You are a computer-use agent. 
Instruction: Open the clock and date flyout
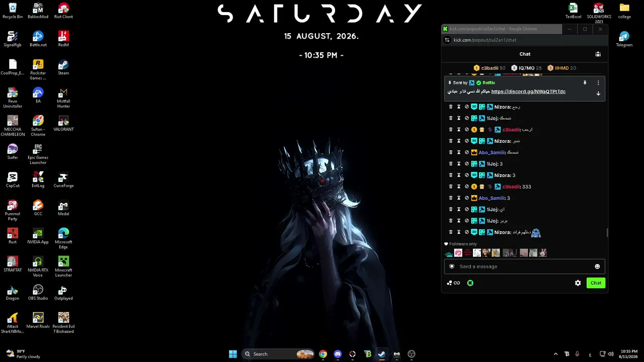coord(629,354)
